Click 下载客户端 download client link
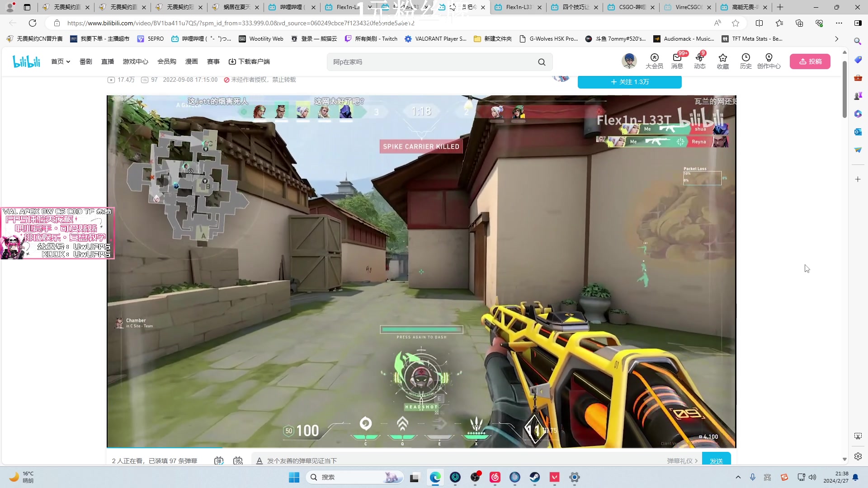This screenshot has height=488, width=868. 249,61
